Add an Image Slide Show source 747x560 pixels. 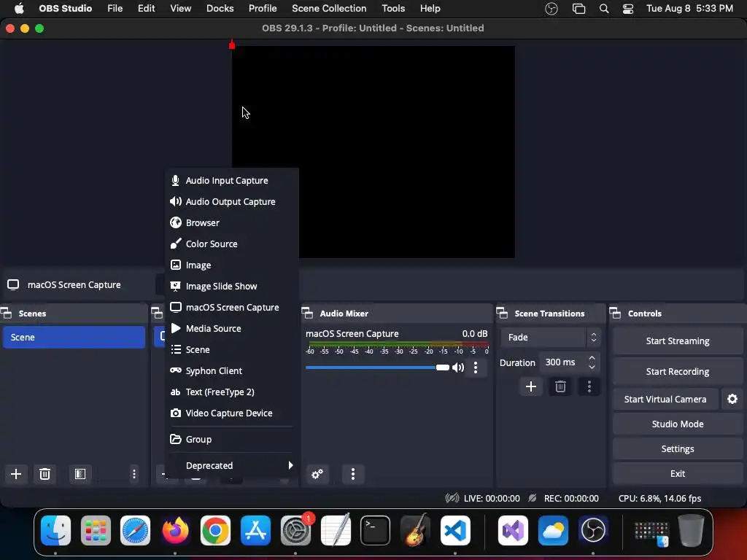tap(231, 286)
